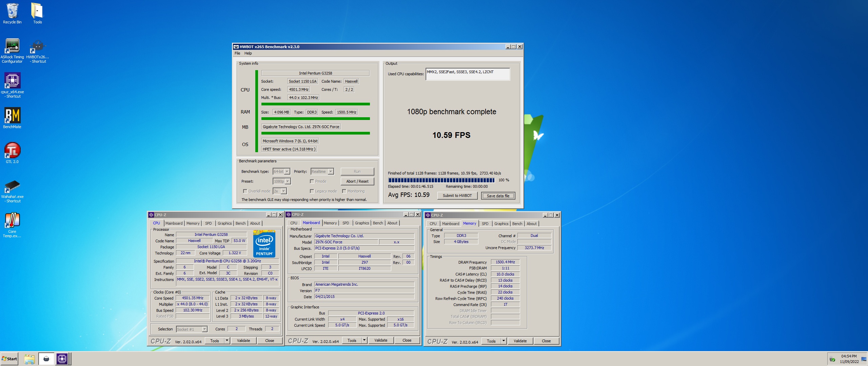The height and width of the screenshot is (366, 868).
Task: Expand Tools arrow in CPU-Z Mainboard window
Action: pyautogui.click(x=364, y=340)
